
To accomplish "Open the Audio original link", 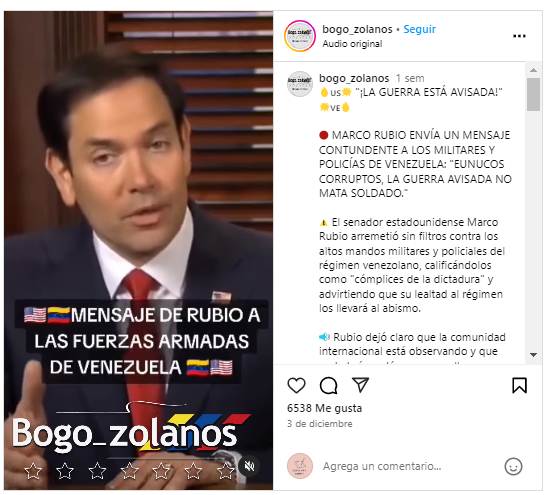I will click(x=352, y=44).
